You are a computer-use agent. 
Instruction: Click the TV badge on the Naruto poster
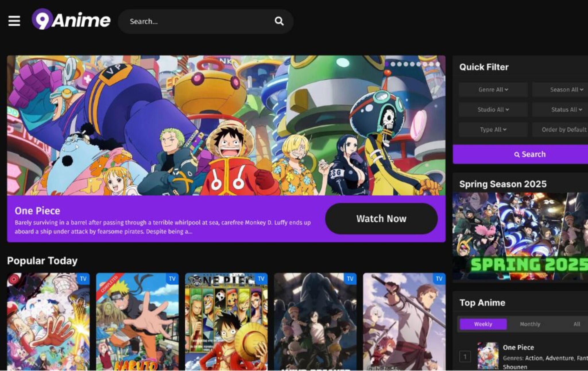(x=172, y=279)
